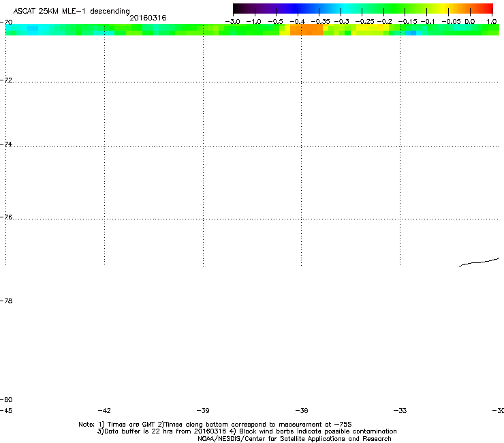Click the longitude label -45

click(6, 410)
